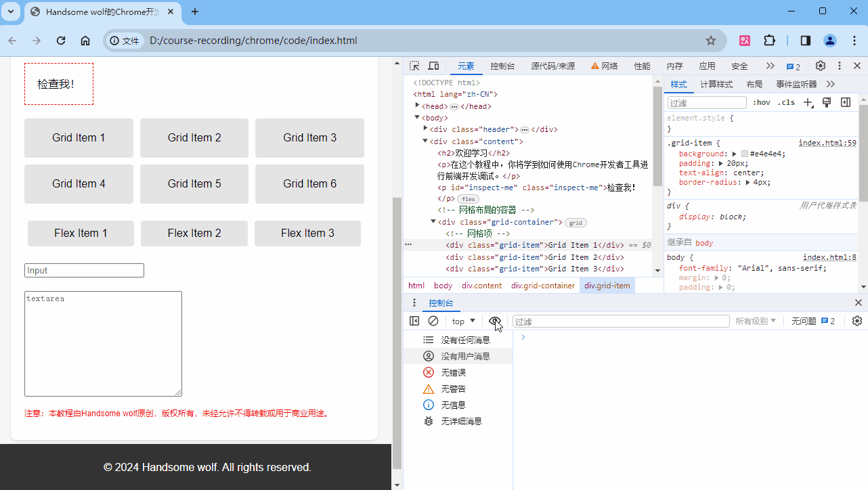The height and width of the screenshot is (490, 868).
Task: Create live expression eye icon
Action: pos(495,321)
